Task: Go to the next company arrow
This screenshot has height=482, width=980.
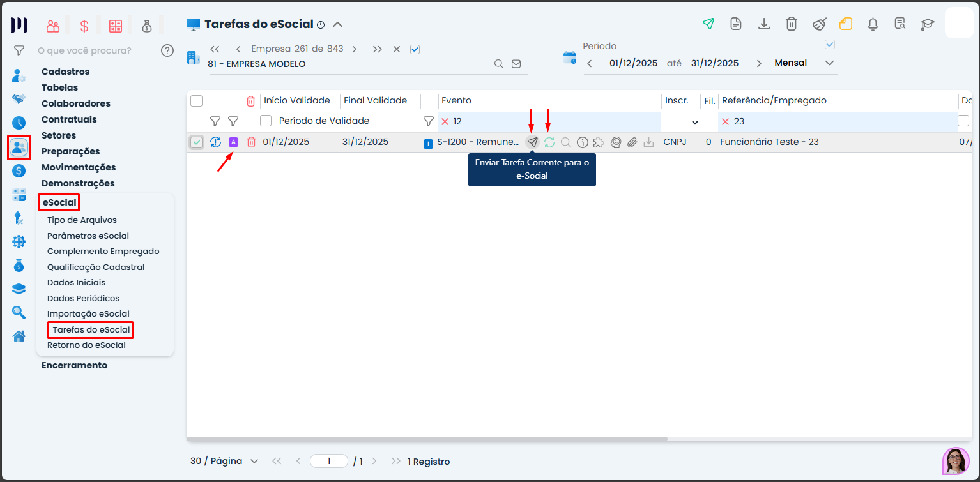Action: click(x=355, y=49)
